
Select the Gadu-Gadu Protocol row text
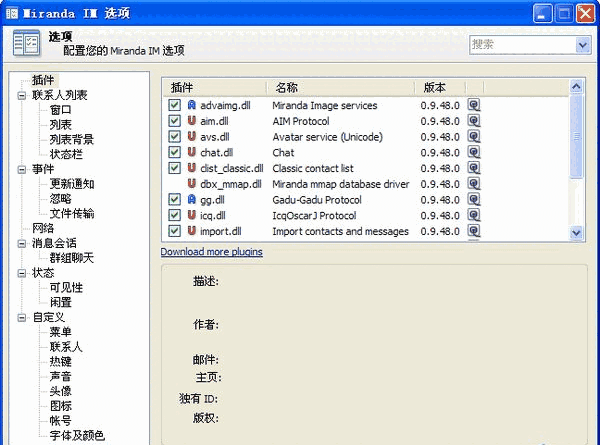[x=317, y=200]
